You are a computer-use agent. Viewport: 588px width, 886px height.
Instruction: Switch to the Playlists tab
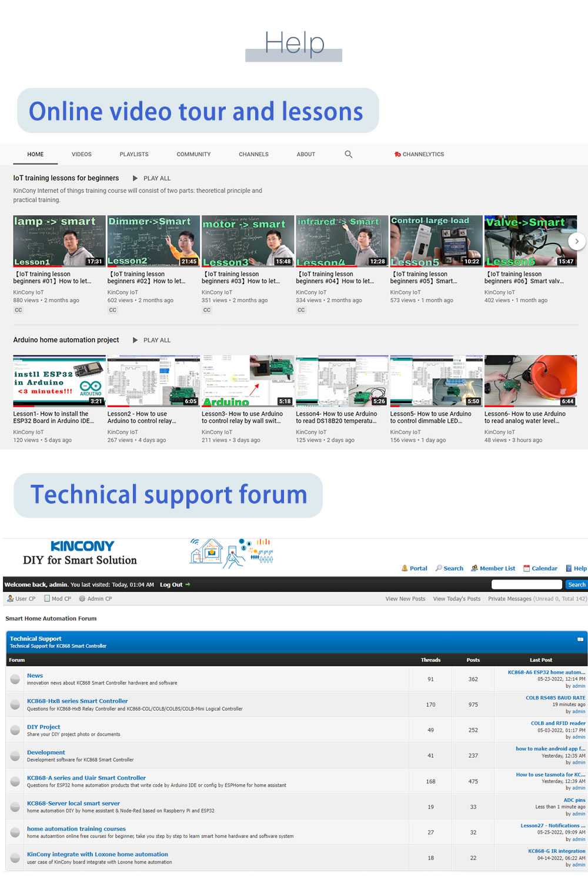[134, 154]
